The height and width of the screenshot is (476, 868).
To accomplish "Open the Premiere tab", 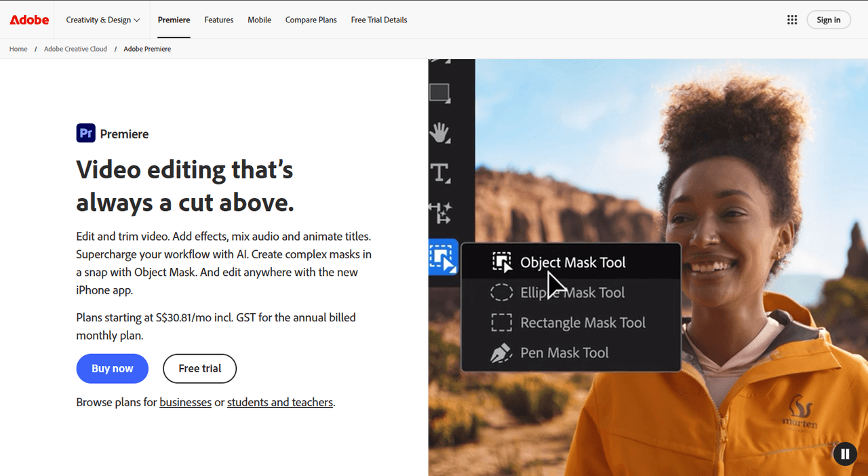I will [x=174, y=20].
